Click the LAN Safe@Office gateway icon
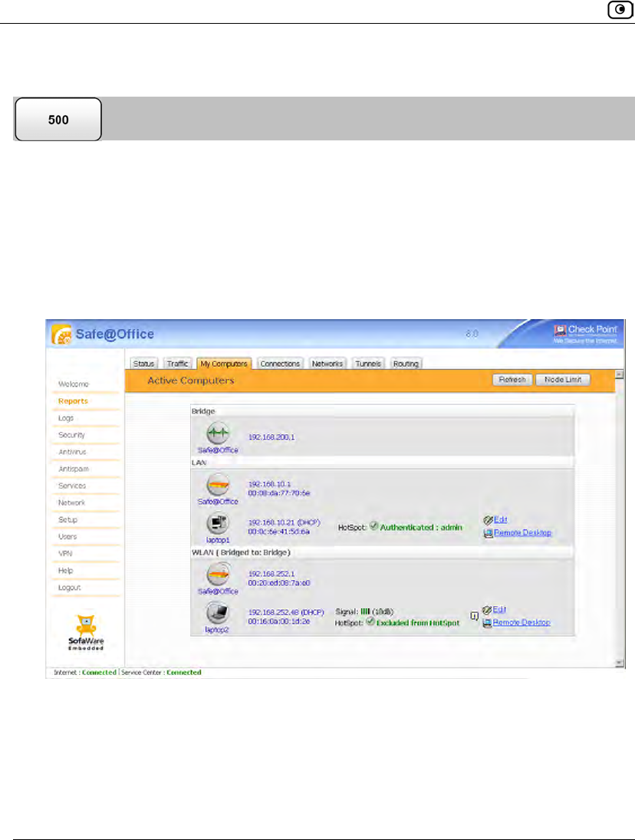Screen dimensions: 635x840 [x=218, y=485]
